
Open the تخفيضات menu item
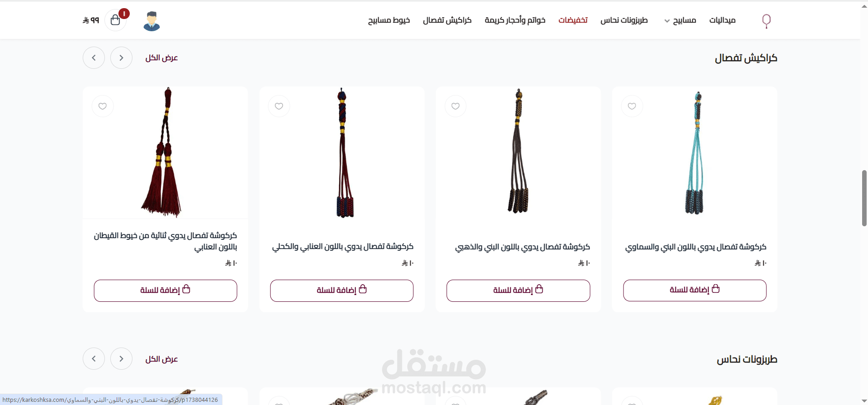(x=573, y=20)
